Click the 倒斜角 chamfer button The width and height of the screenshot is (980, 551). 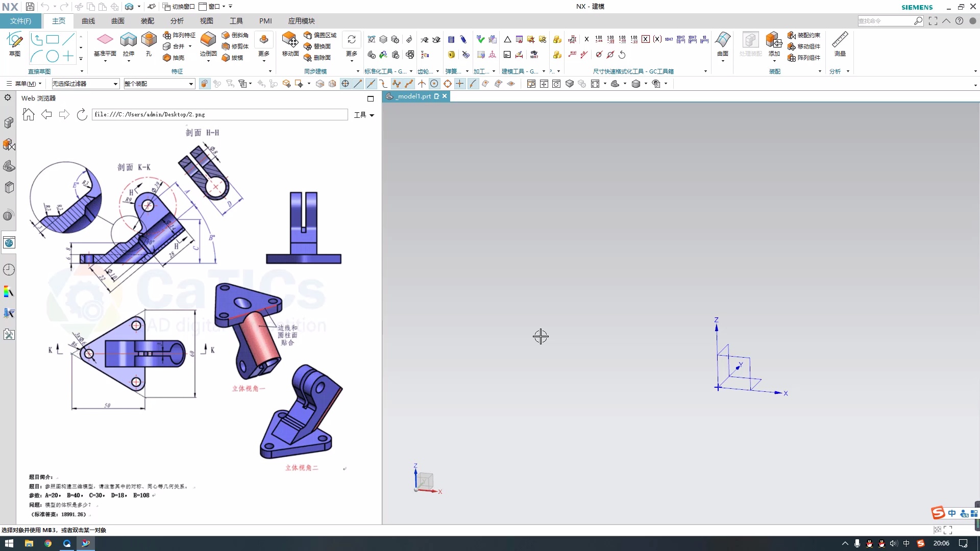pos(235,35)
